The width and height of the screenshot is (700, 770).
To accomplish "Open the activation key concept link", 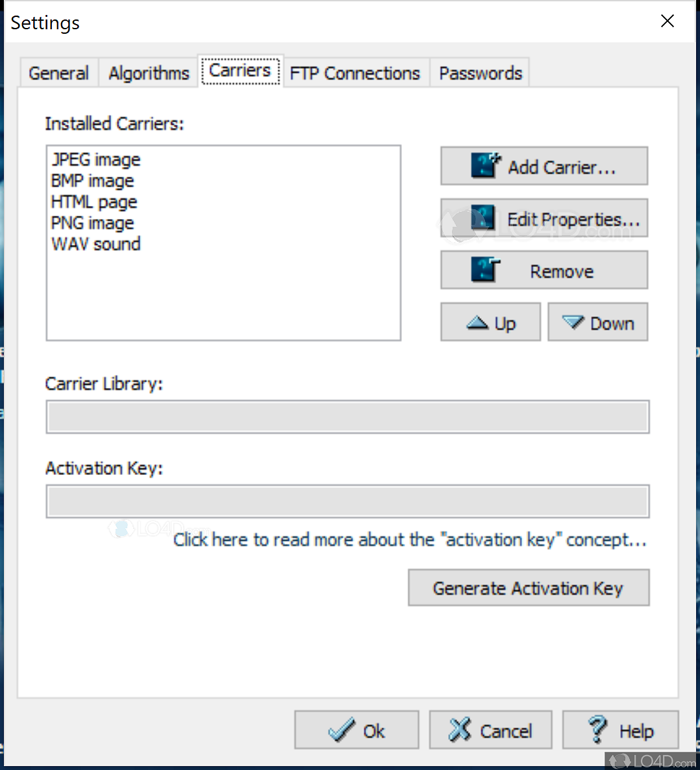I will (410, 540).
